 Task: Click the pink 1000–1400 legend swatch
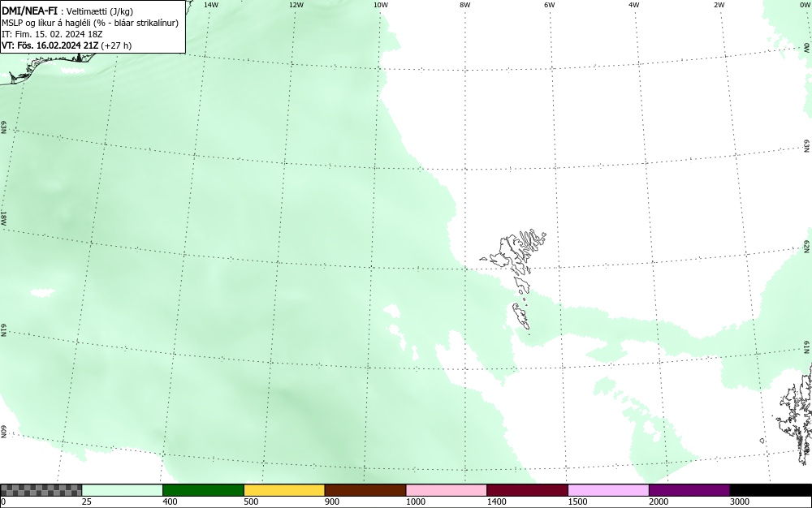(x=447, y=490)
